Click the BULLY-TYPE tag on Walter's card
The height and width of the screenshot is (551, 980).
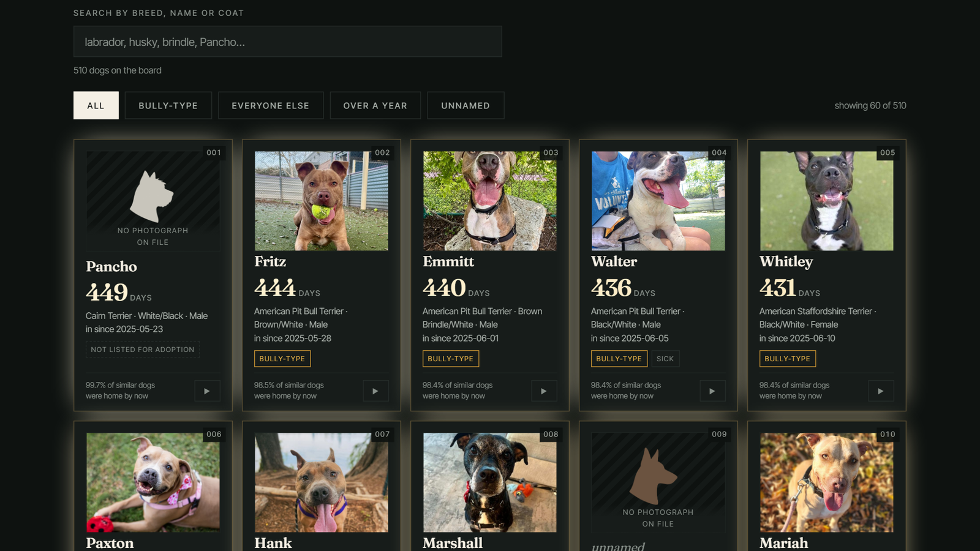coord(619,359)
